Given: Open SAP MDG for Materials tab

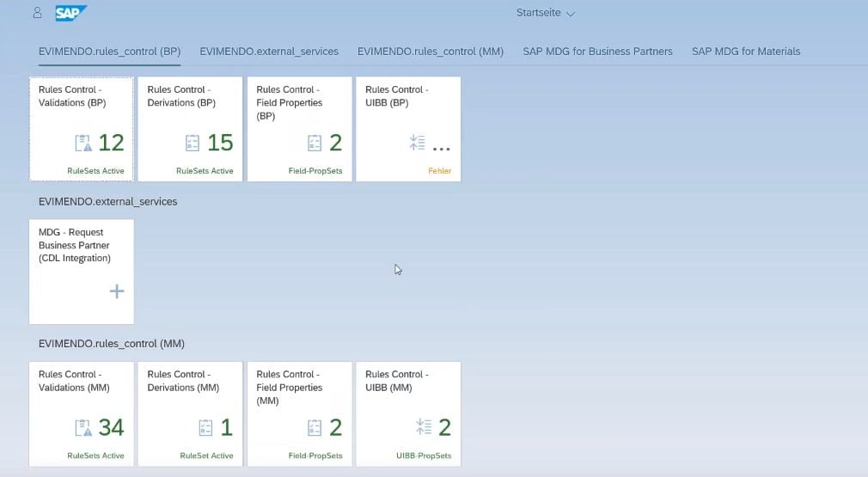Looking at the screenshot, I should (746, 52).
